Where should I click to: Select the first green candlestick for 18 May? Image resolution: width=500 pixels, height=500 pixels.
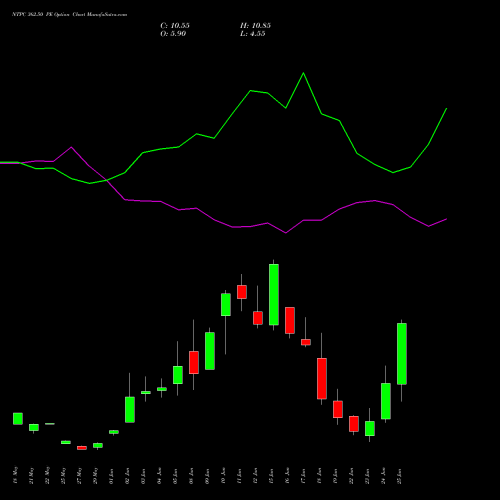pos(18,419)
